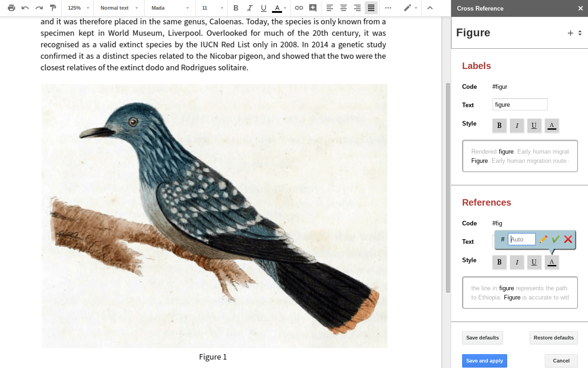
Task: Click inside the Auto reference text field
Action: click(x=521, y=239)
